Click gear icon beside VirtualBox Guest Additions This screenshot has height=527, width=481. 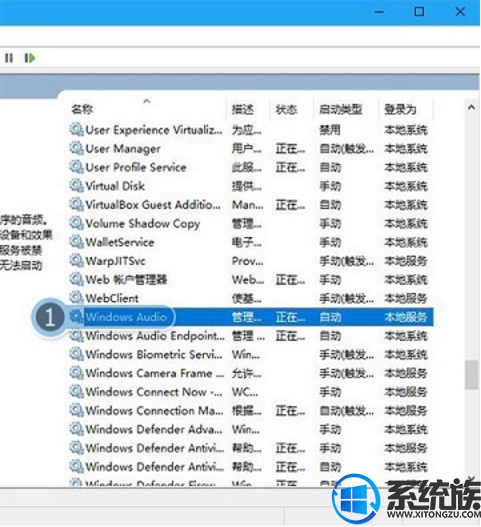point(76,204)
